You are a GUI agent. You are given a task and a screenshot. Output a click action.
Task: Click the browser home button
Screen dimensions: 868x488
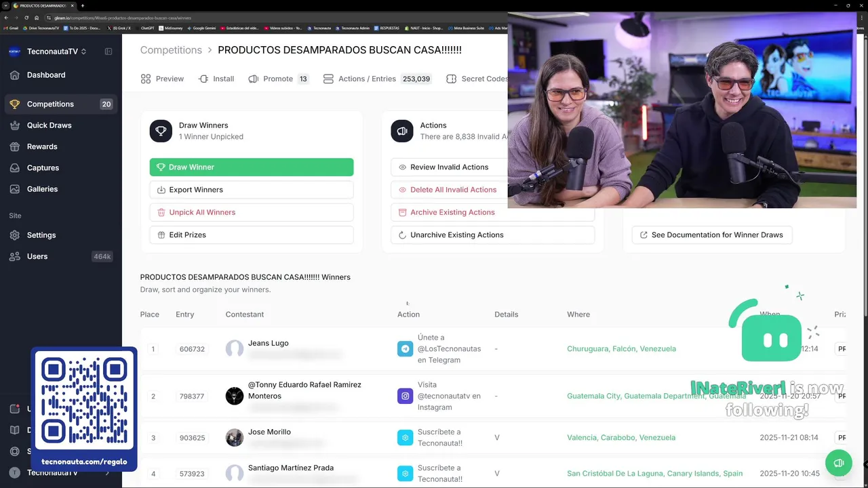click(x=37, y=18)
